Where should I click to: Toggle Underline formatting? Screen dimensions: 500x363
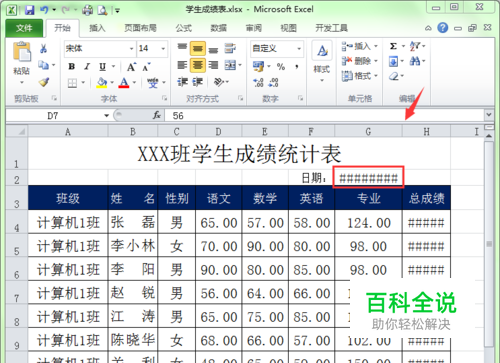(x=103, y=67)
